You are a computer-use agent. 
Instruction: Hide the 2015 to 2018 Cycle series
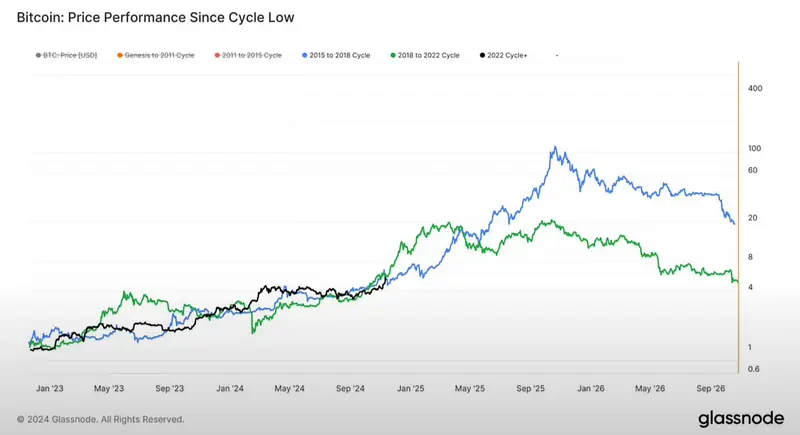336,55
